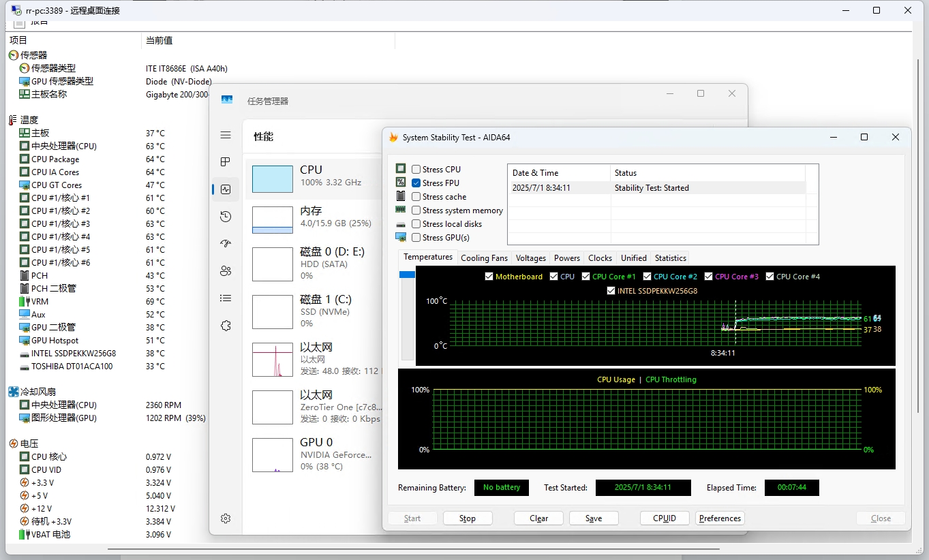The image size is (929, 560).
Task: Select the Stability Test: Started log entry
Action: point(657,188)
